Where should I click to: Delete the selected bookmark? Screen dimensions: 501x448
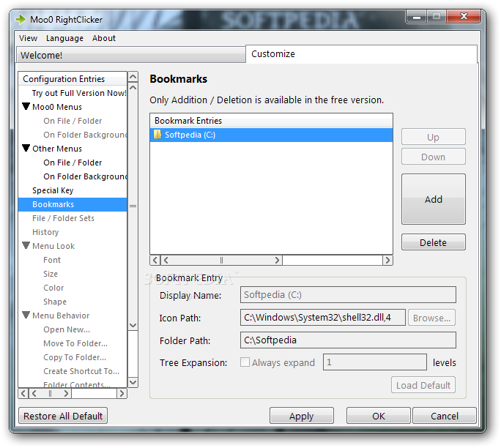[434, 242]
